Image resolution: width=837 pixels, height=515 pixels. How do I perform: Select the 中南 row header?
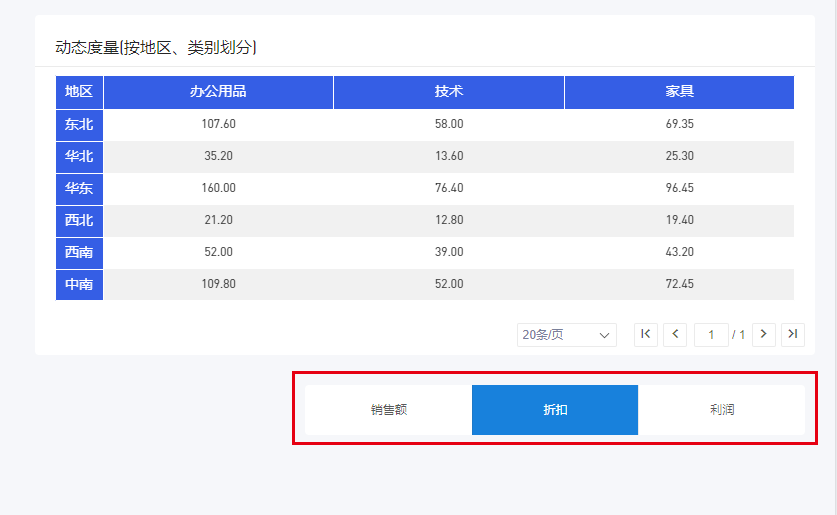point(79,284)
